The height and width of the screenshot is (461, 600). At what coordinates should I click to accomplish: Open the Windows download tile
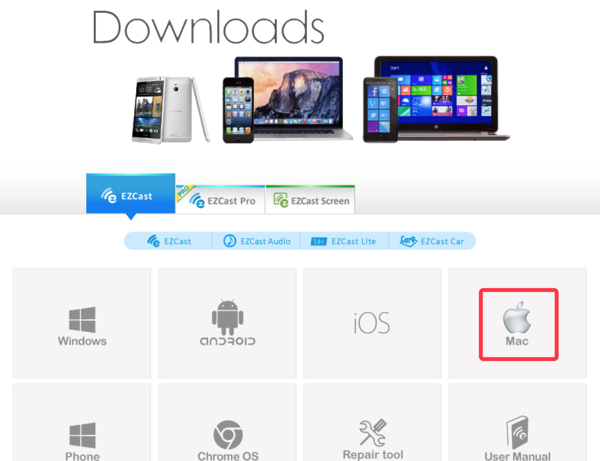click(x=82, y=323)
